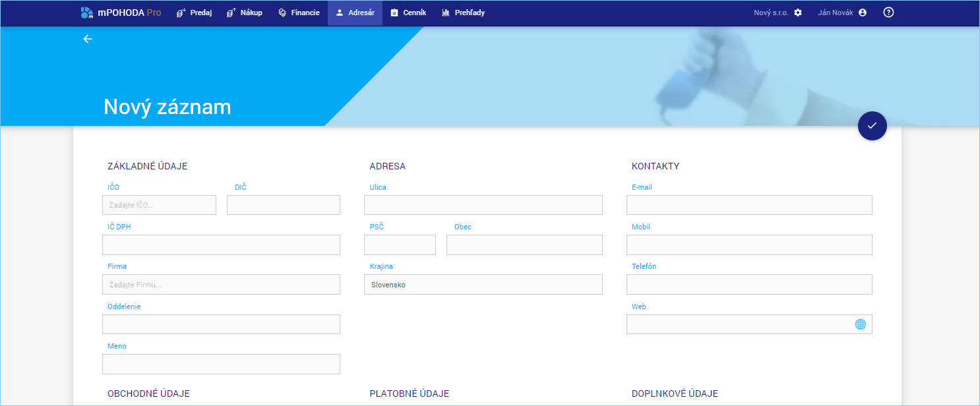980x406 pixels.
Task: Open the Financie menu
Action: coord(299,13)
